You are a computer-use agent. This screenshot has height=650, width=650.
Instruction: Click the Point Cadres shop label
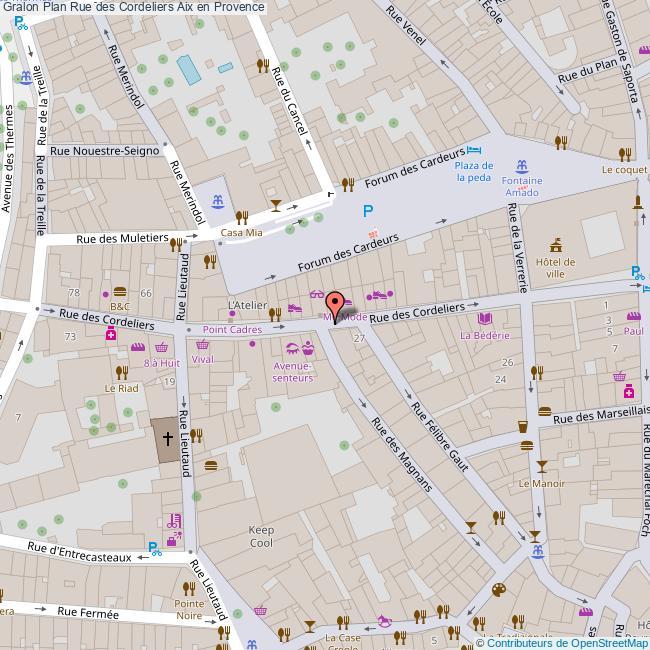(x=232, y=329)
